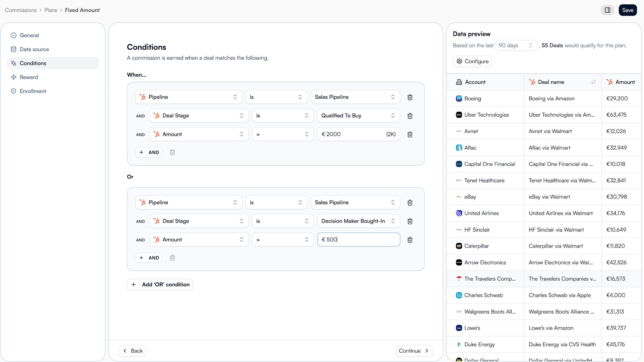Click 'eBay via Walmart' deal cell
Screen dimensions: 644x362
pos(563,197)
